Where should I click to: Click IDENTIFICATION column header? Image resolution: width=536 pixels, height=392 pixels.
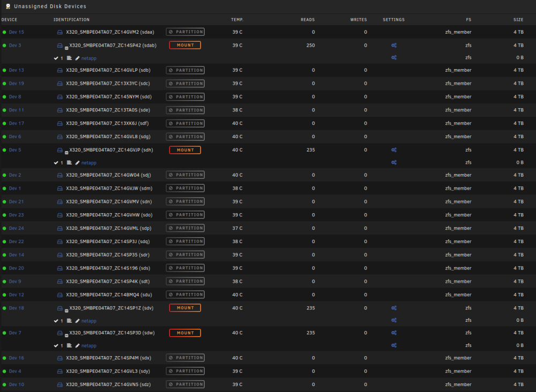(x=71, y=20)
